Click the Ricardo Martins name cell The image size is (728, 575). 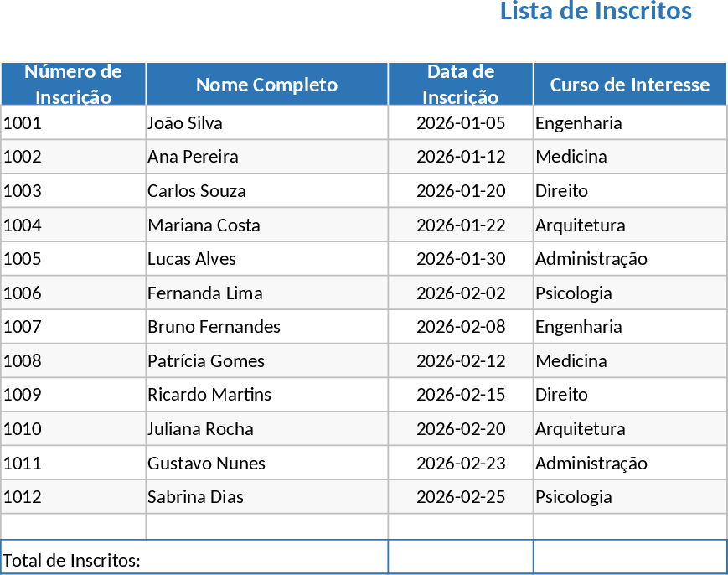coord(266,395)
